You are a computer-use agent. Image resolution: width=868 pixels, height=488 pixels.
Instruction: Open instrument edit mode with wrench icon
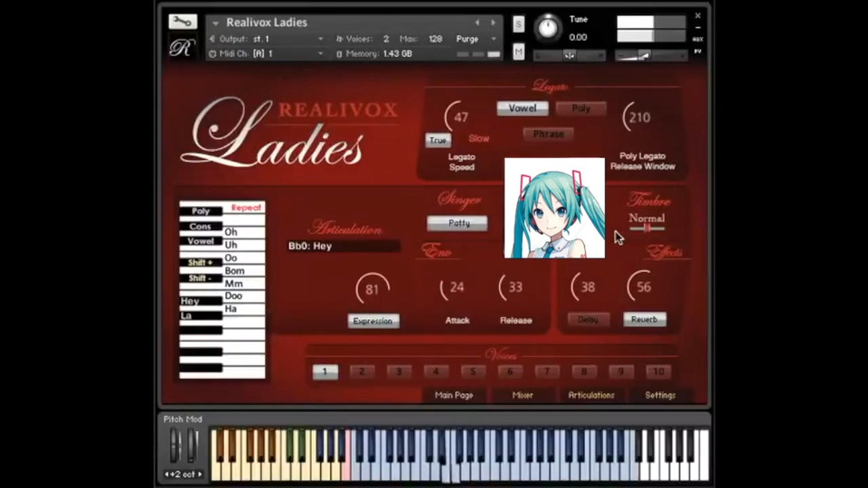point(183,22)
